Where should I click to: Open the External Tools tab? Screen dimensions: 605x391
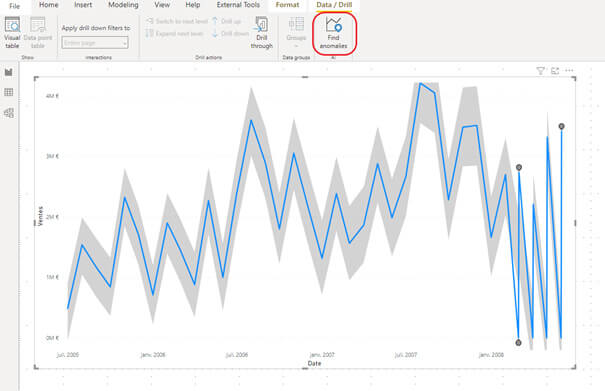point(238,5)
